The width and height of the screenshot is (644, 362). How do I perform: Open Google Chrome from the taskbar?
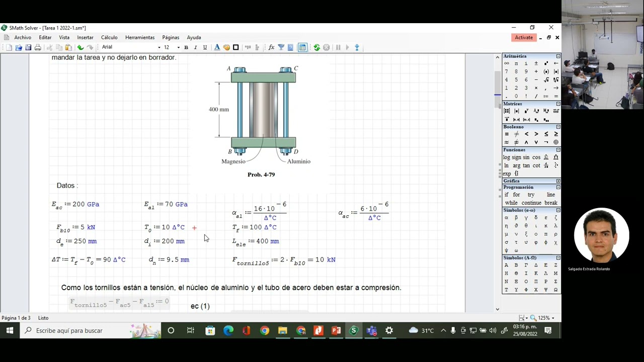point(265,330)
